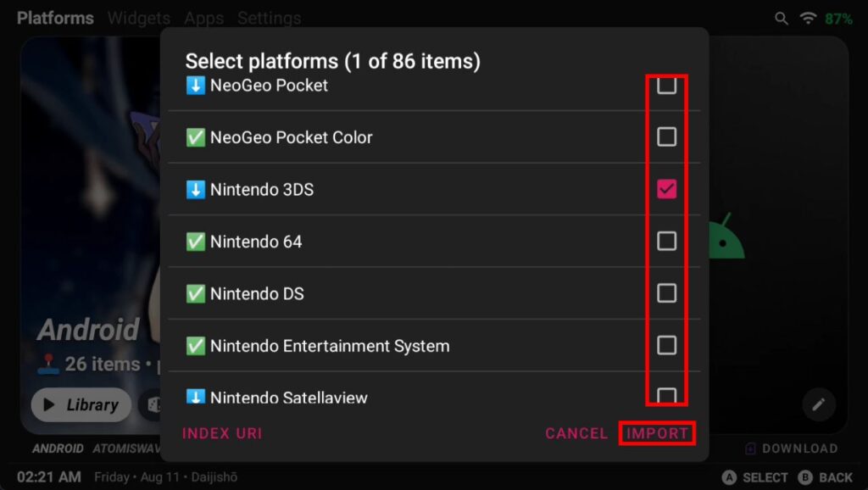Open the Library button
Image resolution: width=868 pixels, height=490 pixels.
(x=81, y=405)
